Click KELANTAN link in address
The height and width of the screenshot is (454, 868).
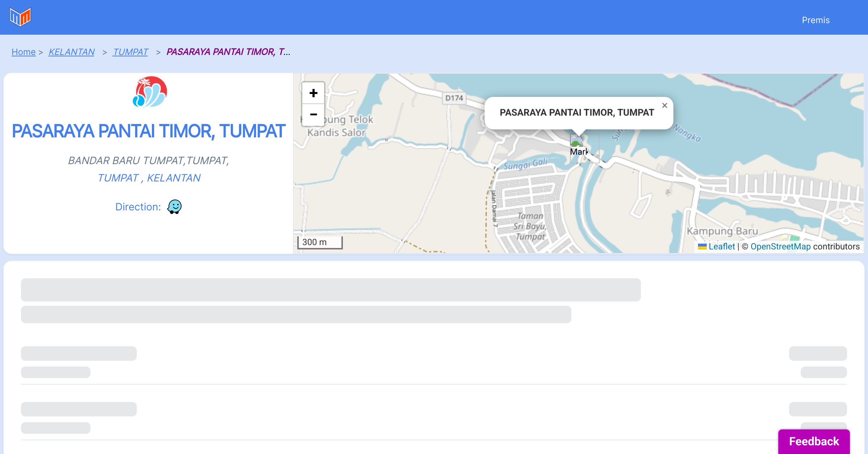coord(174,178)
